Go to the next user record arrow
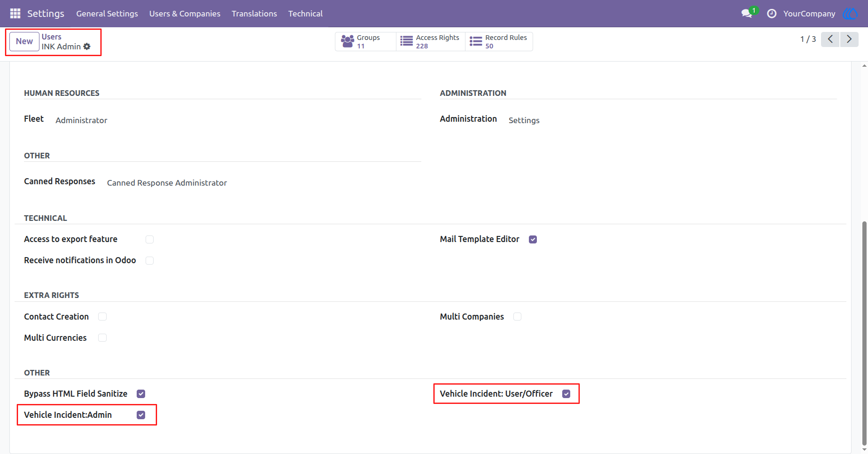 (x=849, y=39)
